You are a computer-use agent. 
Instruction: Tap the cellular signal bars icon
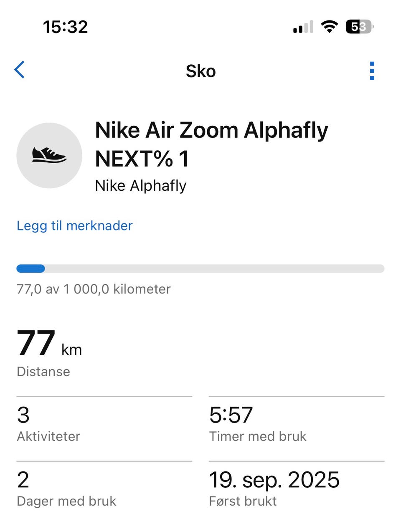click(x=303, y=28)
